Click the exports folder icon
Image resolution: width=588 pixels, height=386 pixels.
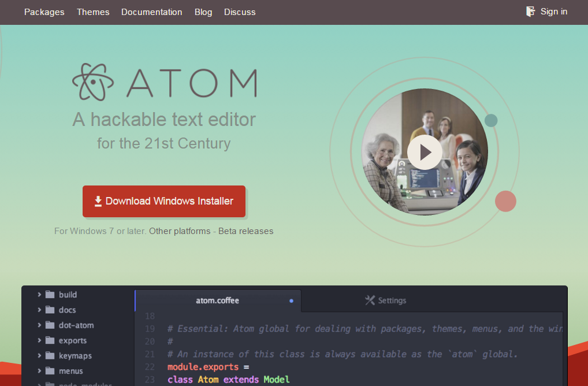click(50, 340)
